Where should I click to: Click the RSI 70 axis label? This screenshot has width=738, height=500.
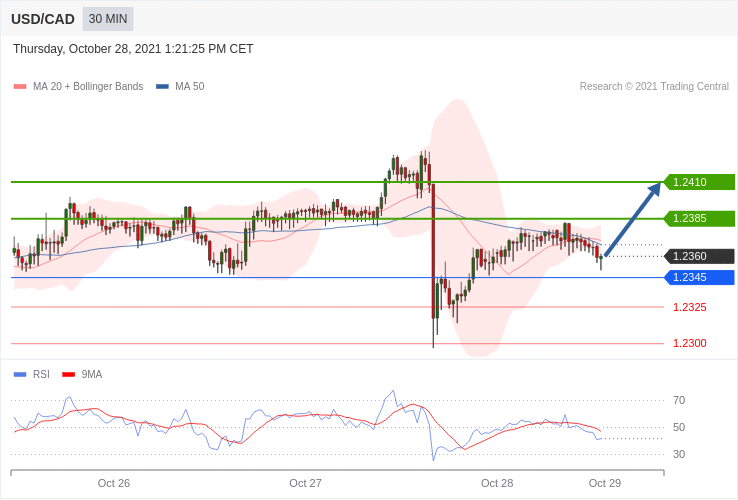click(x=679, y=401)
